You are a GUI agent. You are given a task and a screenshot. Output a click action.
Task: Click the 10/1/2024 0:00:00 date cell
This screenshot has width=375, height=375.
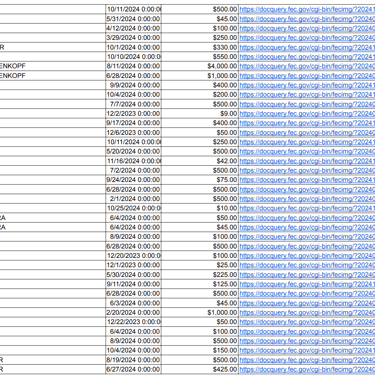[x=133, y=47]
